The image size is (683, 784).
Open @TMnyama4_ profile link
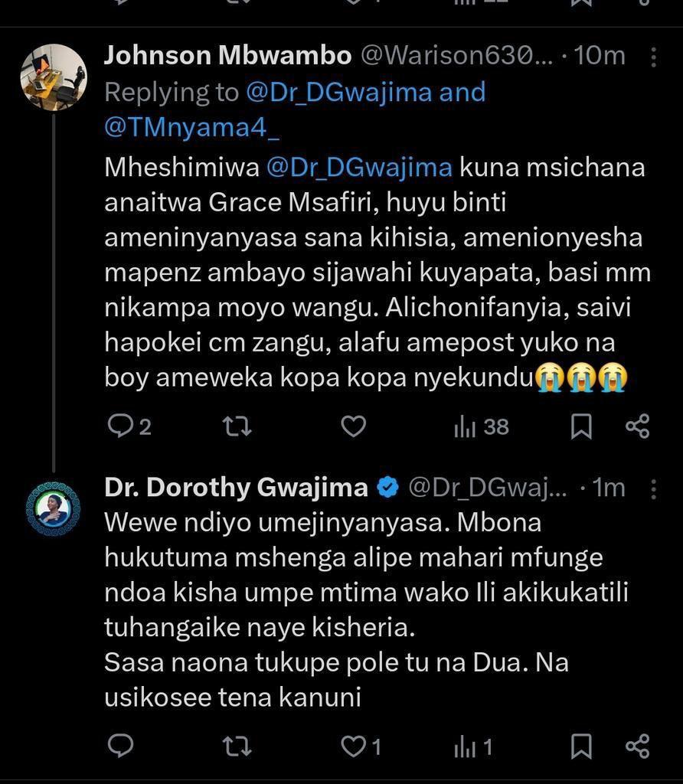pos(191,127)
